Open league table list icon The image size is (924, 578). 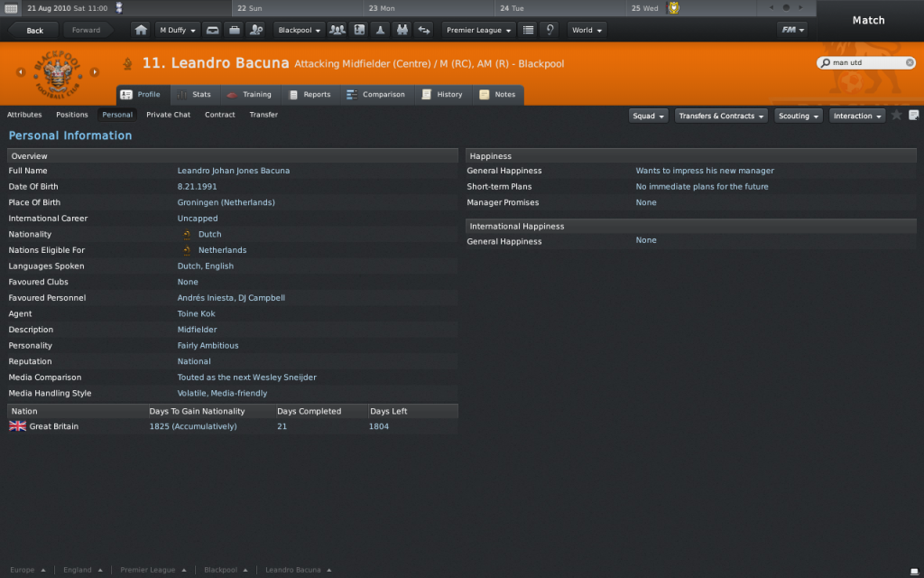[529, 30]
